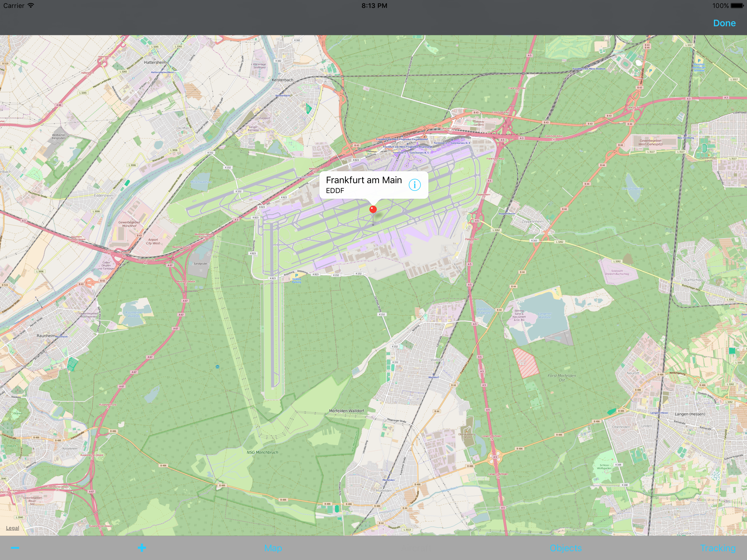Tap the minus zoom-out icon
Viewport: 747px width, 560px height.
pos(15,548)
